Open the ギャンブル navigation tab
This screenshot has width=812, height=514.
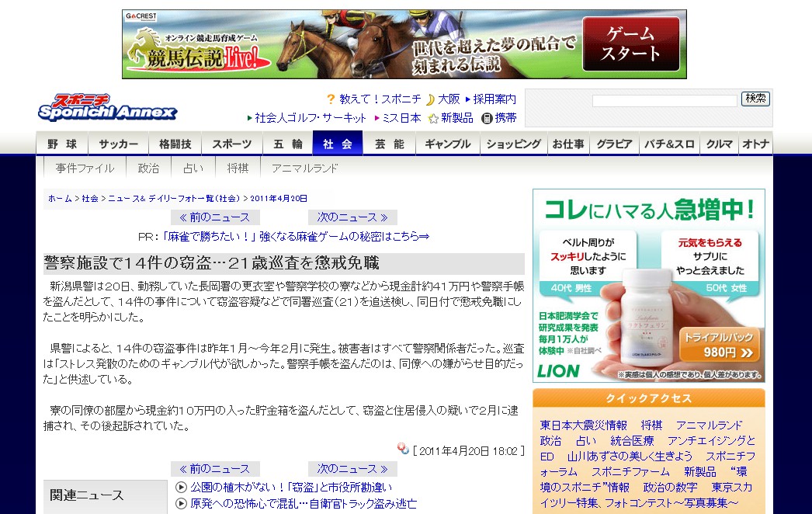pos(448,144)
